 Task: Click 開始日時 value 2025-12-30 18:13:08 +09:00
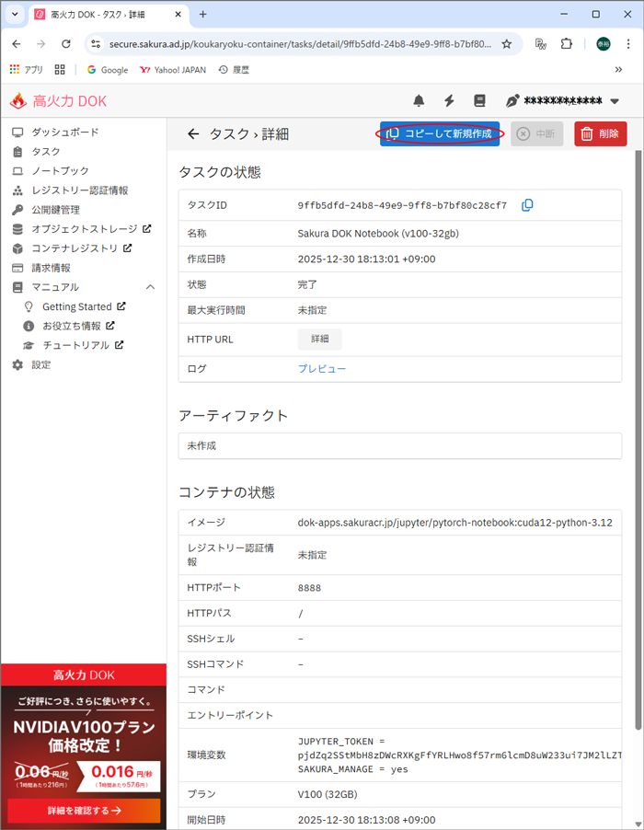[x=366, y=820]
